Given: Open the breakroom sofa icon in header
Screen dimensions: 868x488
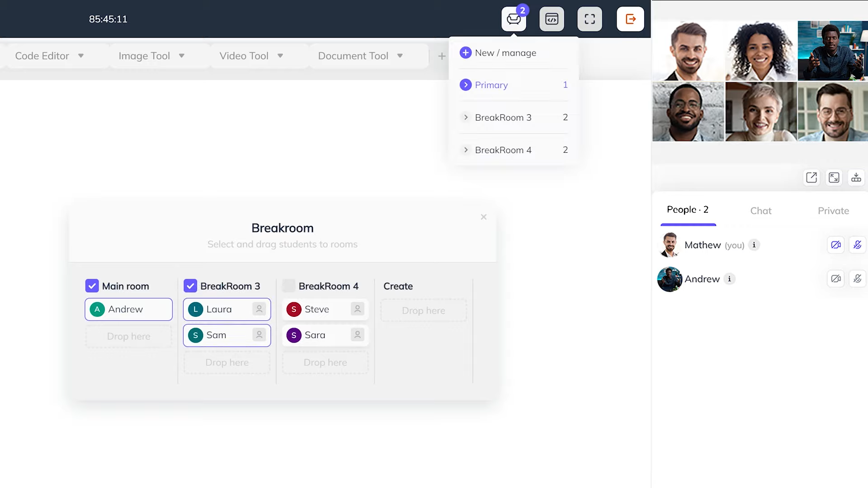Looking at the screenshot, I should pos(514,19).
